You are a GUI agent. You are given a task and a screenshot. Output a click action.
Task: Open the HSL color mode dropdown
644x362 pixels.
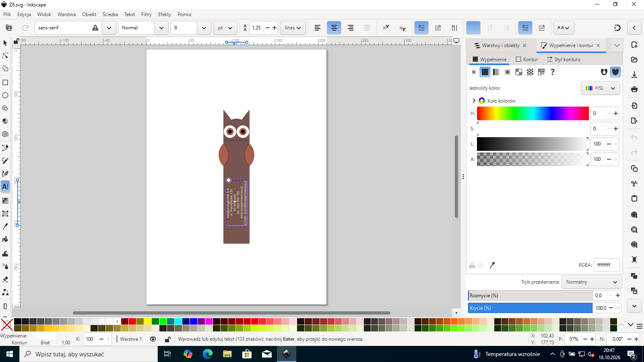[601, 88]
